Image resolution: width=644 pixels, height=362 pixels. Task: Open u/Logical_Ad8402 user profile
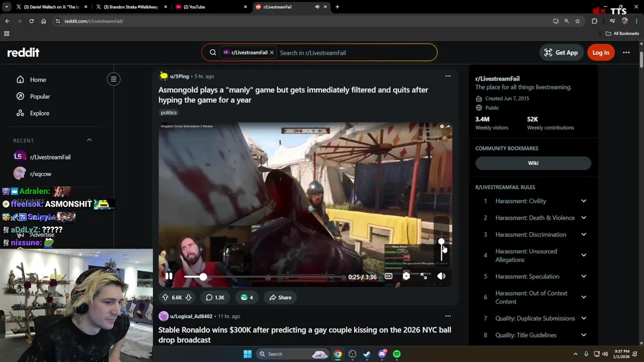click(x=191, y=316)
